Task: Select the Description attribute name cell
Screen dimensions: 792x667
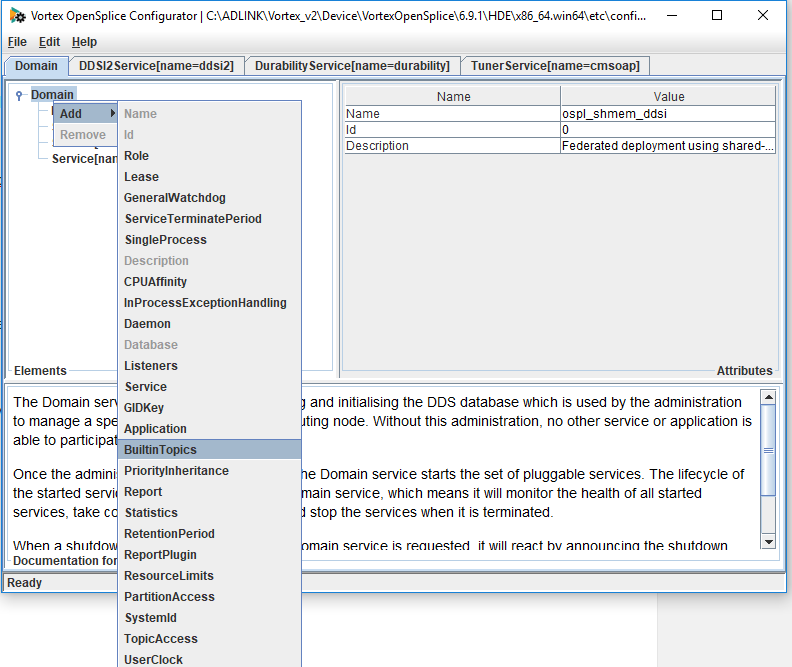Action: [453, 146]
